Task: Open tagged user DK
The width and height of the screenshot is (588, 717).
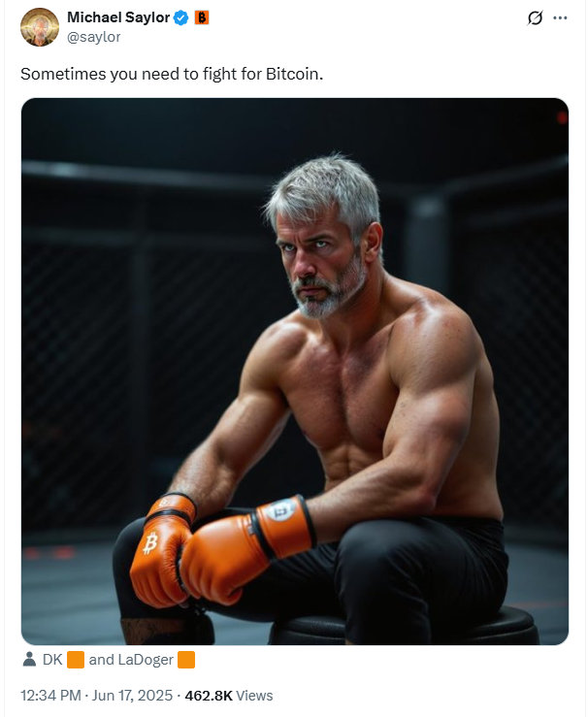Action: (x=52, y=660)
